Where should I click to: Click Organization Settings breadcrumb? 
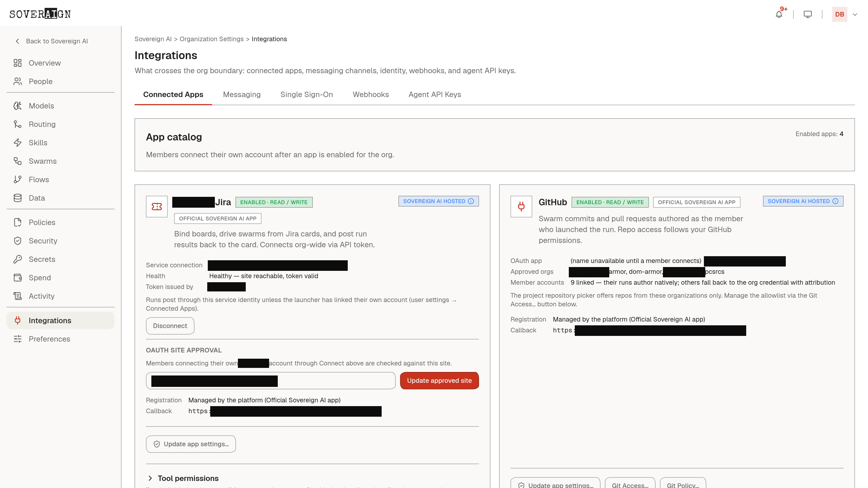pyautogui.click(x=212, y=39)
